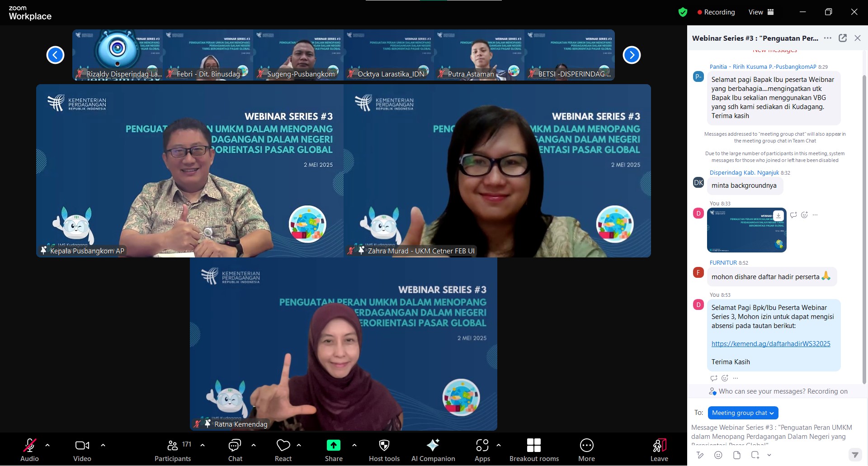This screenshot has width=868, height=466.
Task: Open video settings with chevron next to Video
Action: pos(103,446)
